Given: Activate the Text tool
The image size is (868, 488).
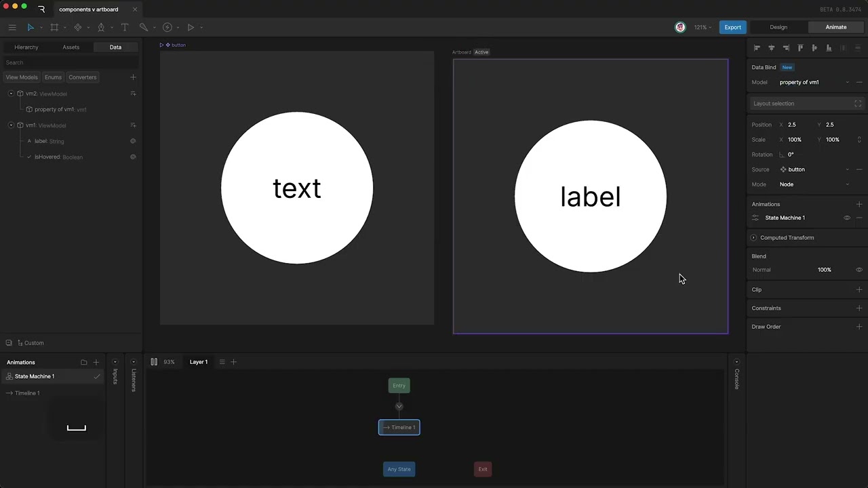Looking at the screenshot, I should point(125,27).
